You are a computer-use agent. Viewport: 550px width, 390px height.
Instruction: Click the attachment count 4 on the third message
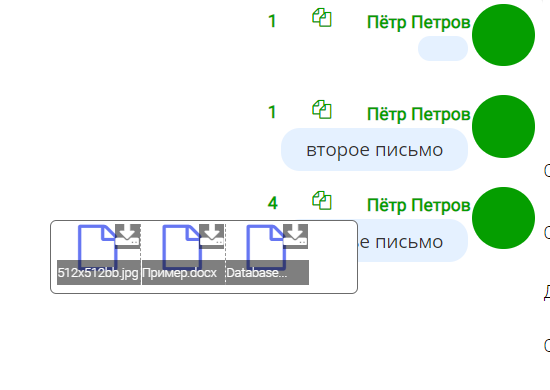coord(273,203)
